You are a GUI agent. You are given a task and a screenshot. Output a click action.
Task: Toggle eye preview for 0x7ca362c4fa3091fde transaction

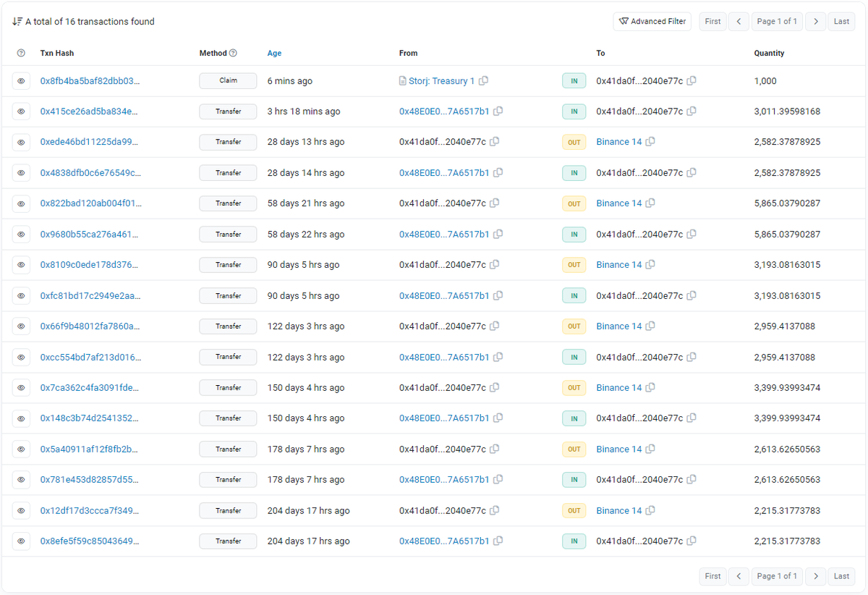(x=21, y=388)
